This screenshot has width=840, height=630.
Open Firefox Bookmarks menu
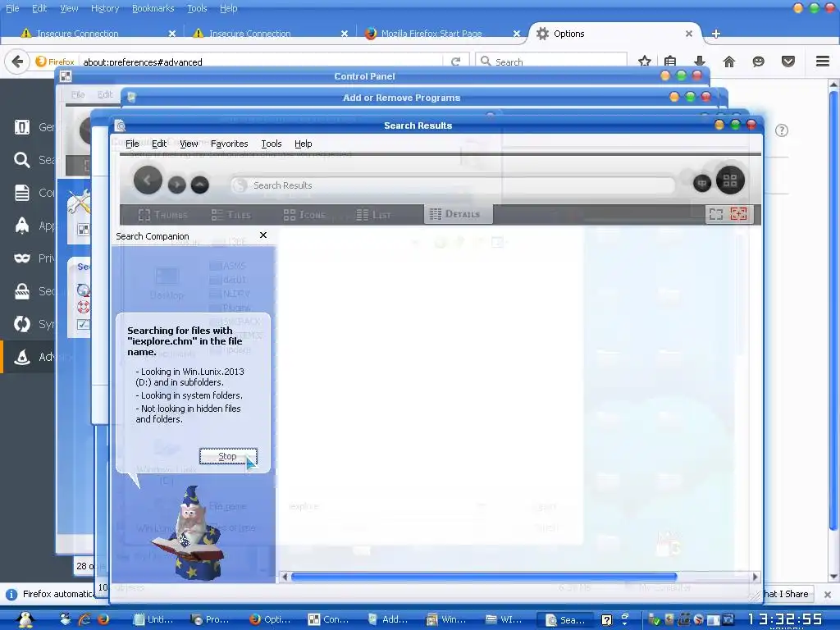153,8
